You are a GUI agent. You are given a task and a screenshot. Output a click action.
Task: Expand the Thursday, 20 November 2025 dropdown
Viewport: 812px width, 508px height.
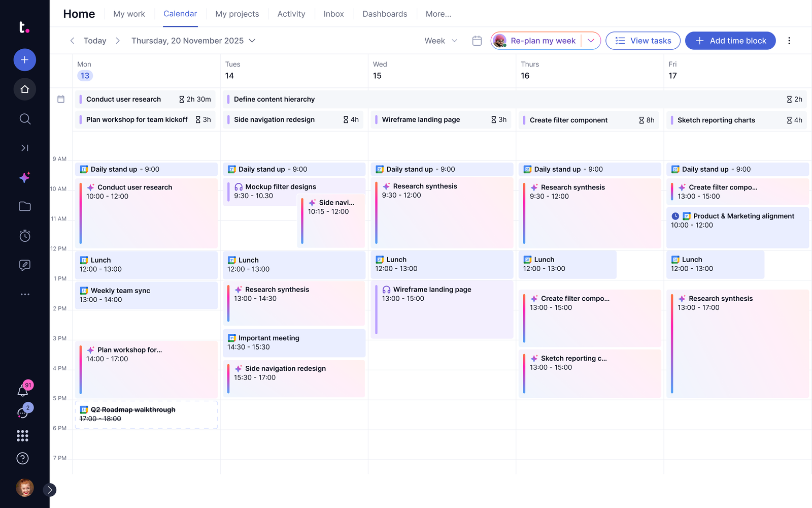coord(193,41)
